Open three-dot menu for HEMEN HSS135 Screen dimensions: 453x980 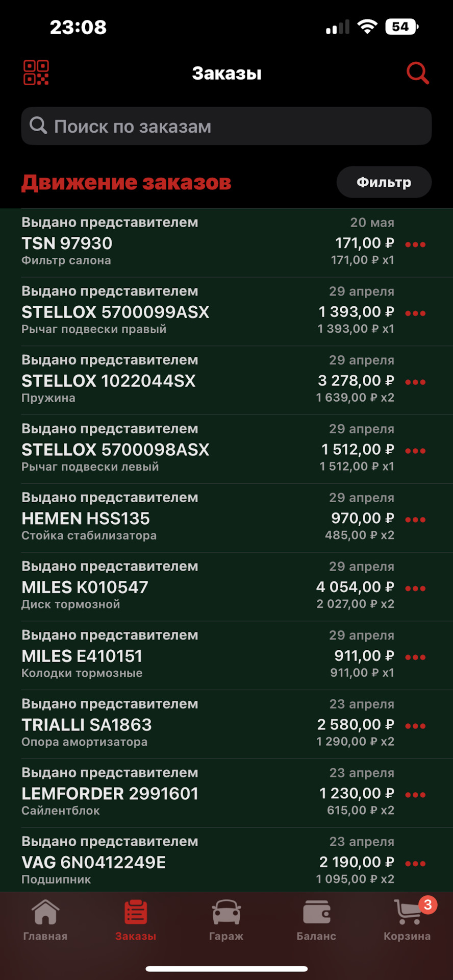[x=415, y=520]
